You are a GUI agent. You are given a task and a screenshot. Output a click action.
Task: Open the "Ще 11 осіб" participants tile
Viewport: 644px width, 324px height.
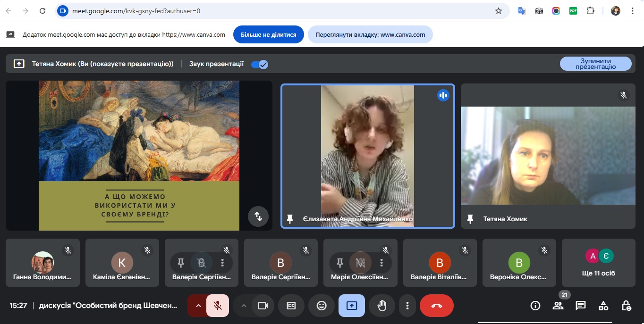598,263
